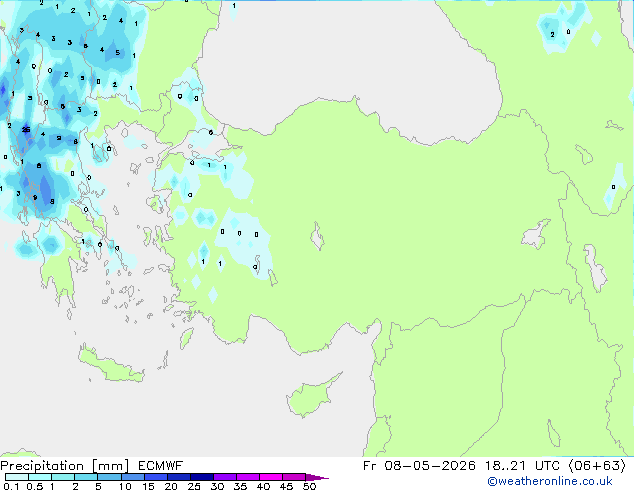This screenshot has height=490, width=634.
Task: Click the '[mm]' unit label
Action: click(110, 466)
